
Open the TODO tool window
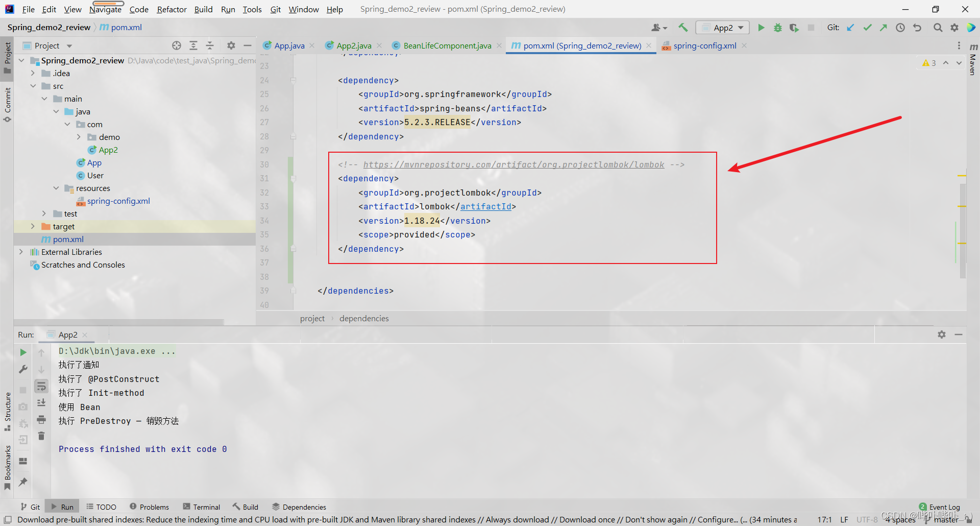coord(101,507)
